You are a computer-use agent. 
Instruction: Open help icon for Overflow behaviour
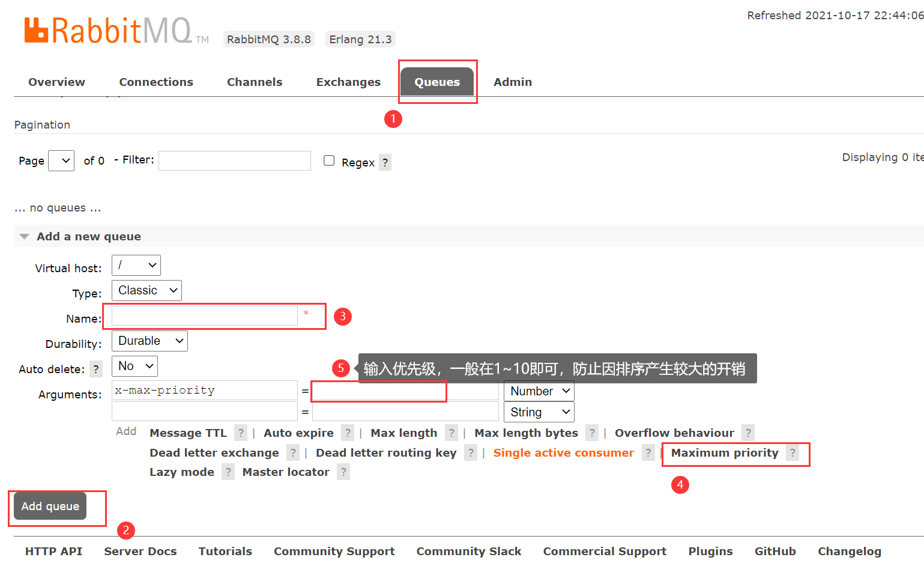pos(748,433)
